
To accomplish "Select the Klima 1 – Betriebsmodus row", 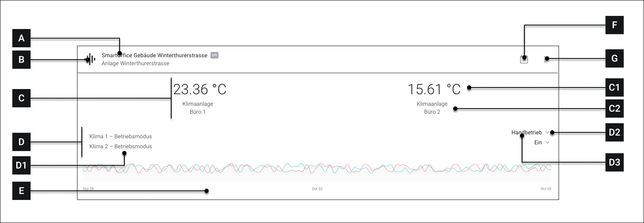I will 121,137.
